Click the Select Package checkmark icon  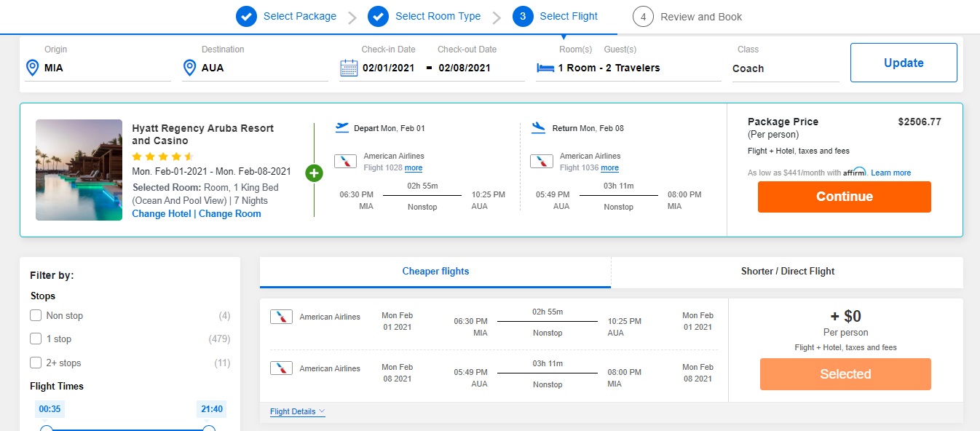click(247, 16)
